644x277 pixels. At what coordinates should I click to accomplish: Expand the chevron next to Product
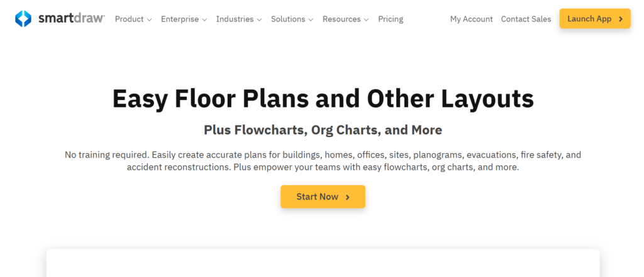(x=149, y=19)
